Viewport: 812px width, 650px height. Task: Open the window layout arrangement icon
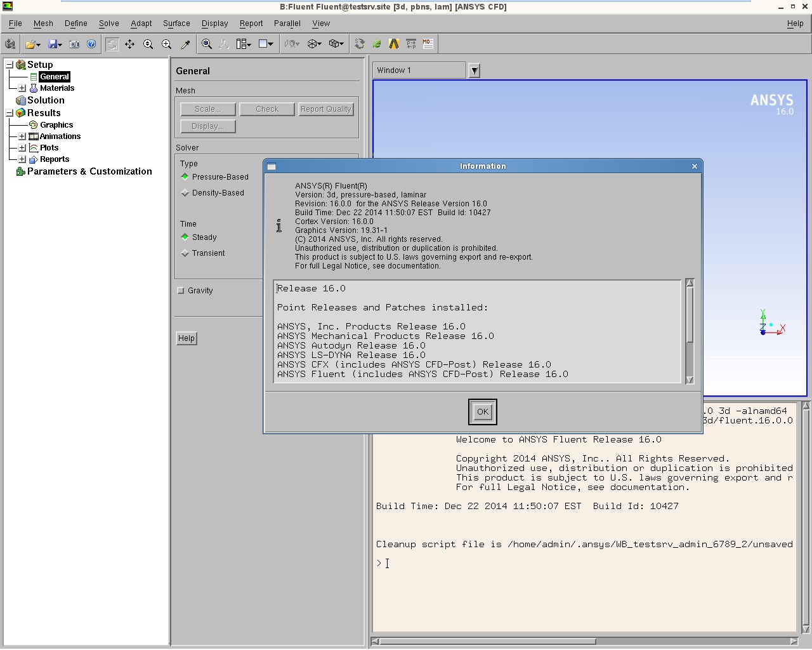[x=242, y=44]
